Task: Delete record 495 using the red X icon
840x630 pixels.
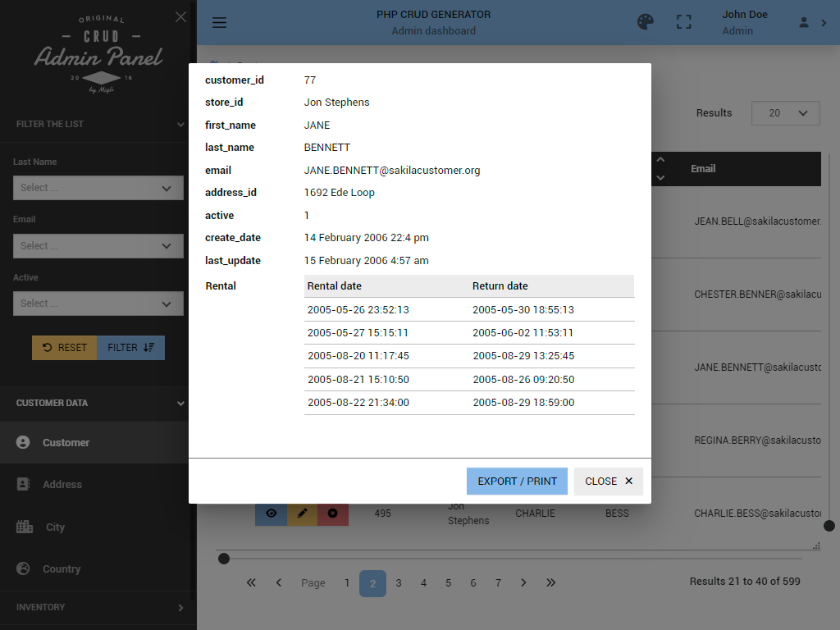Action: coord(331,513)
